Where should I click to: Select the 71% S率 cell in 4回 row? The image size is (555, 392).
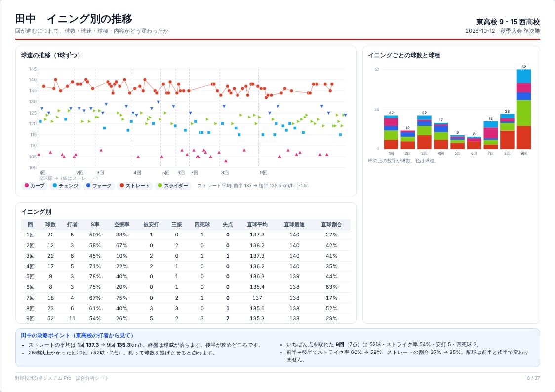[95, 267]
